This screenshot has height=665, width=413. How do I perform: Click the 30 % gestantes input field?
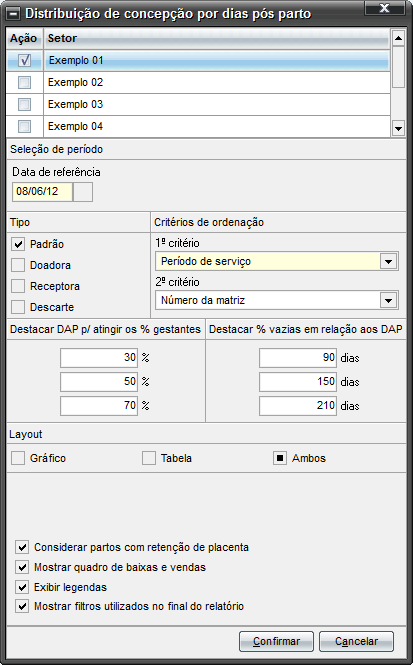point(99,358)
